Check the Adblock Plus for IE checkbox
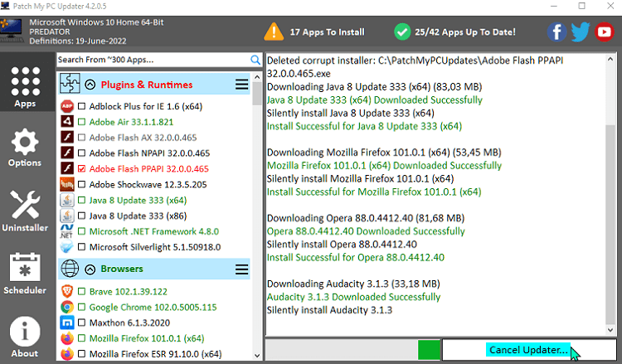 point(82,106)
